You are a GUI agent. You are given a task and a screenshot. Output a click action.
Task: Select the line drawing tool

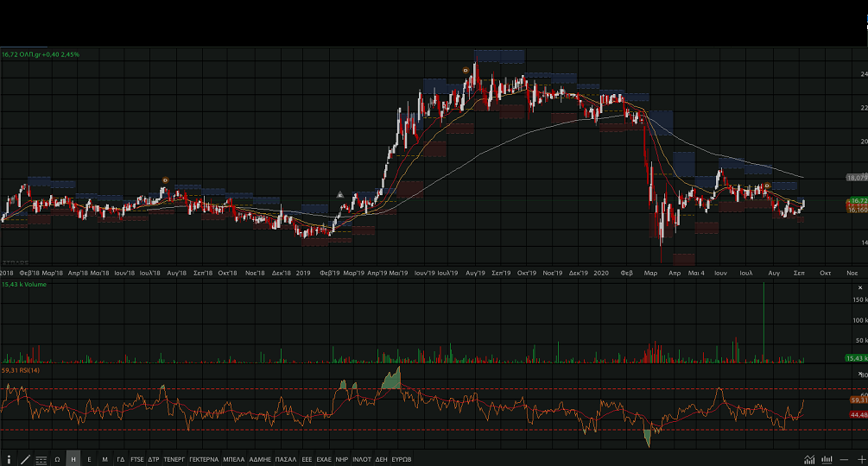[25, 459]
